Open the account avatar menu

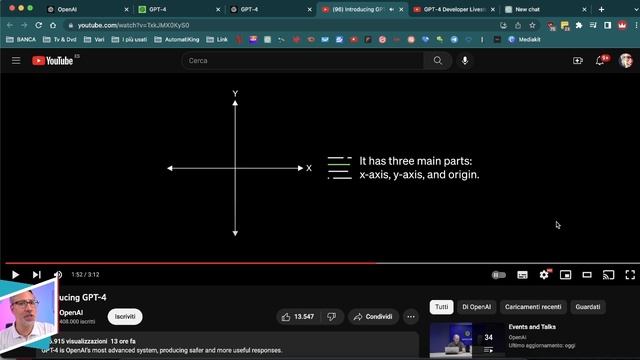point(626,61)
